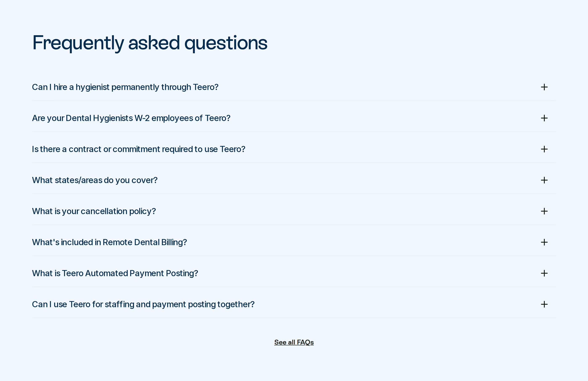This screenshot has width=588, height=381.
Task: Click plus icon beside W-2 employees question
Action: 544,118
